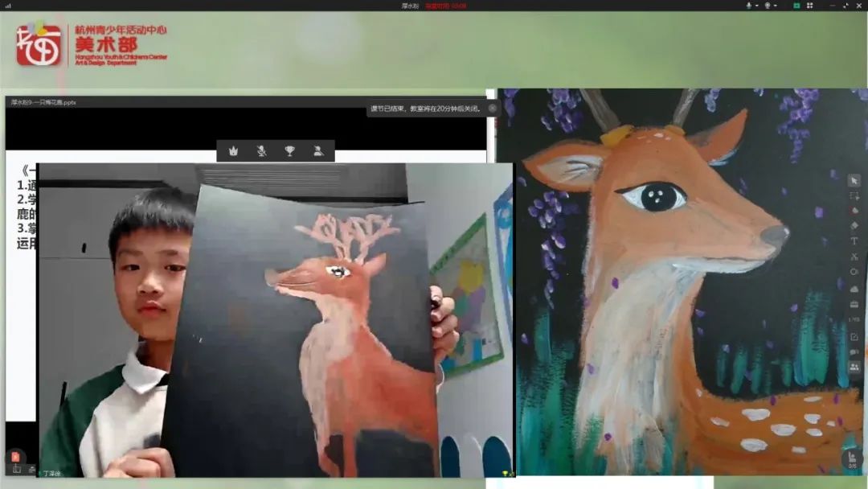This screenshot has height=489, width=868.
Task: Open the cloud icon in the right toolbar
Action: point(854,289)
